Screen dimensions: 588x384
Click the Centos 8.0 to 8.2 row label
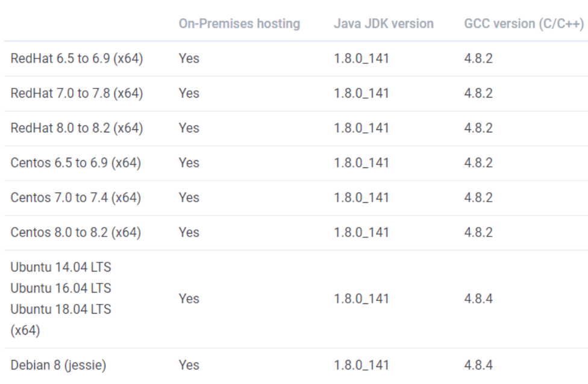pos(75,232)
